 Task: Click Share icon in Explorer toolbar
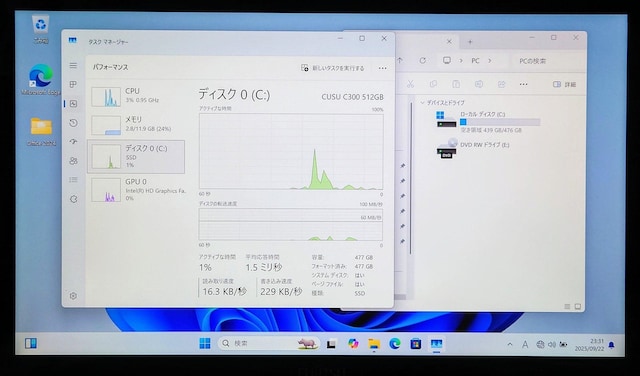pyautogui.click(x=501, y=84)
